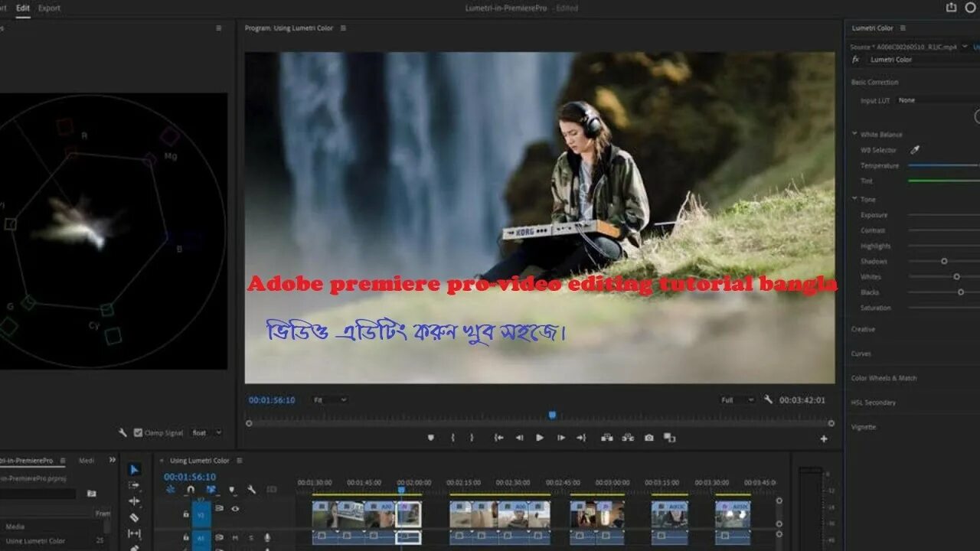Select the Razor tool
This screenshot has width=980, height=551.
pyautogui.click(x=135, y=517)
